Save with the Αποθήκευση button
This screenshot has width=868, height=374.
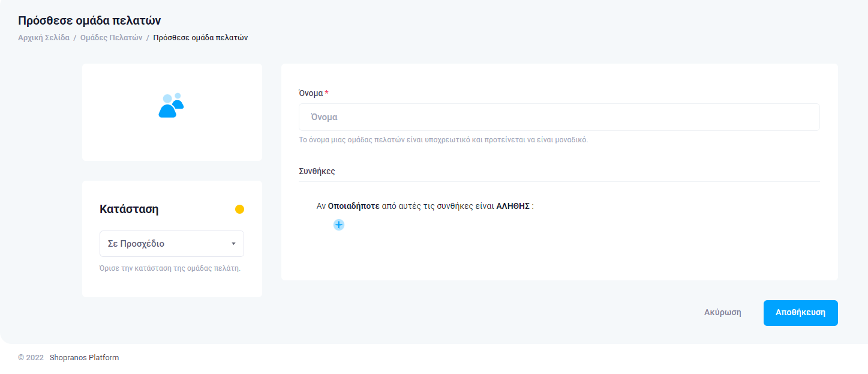[x=800, y=313]
